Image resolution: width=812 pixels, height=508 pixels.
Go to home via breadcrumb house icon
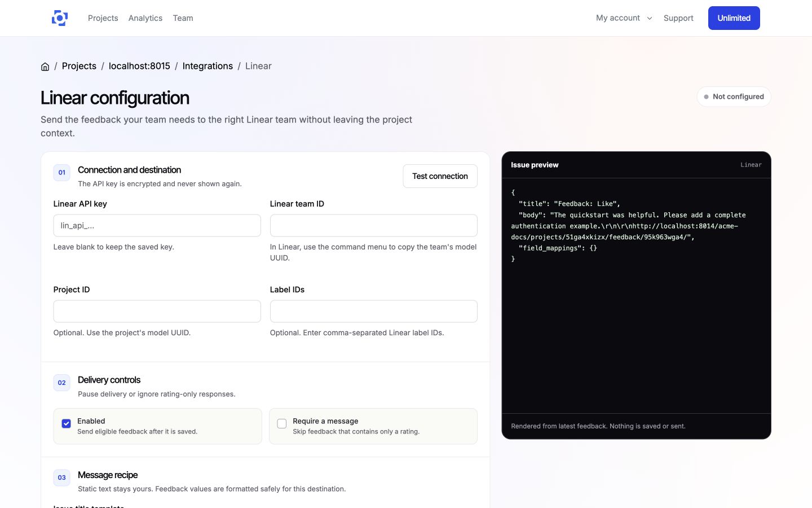point(45,67)
